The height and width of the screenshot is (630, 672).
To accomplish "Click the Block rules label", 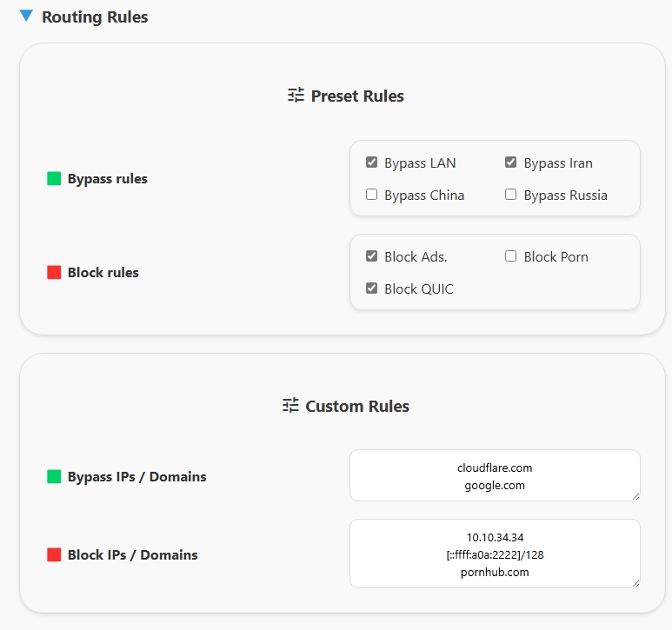I will [103, 272].
